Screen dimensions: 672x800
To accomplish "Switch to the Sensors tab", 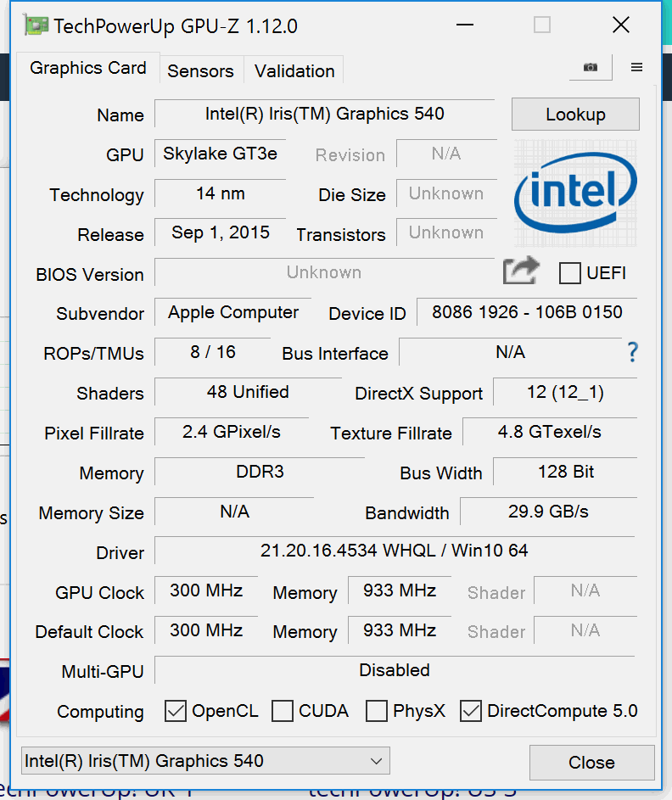I will click(x=200, y=71).
